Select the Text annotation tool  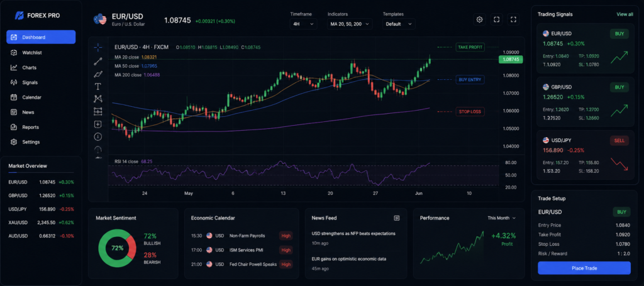97,86
